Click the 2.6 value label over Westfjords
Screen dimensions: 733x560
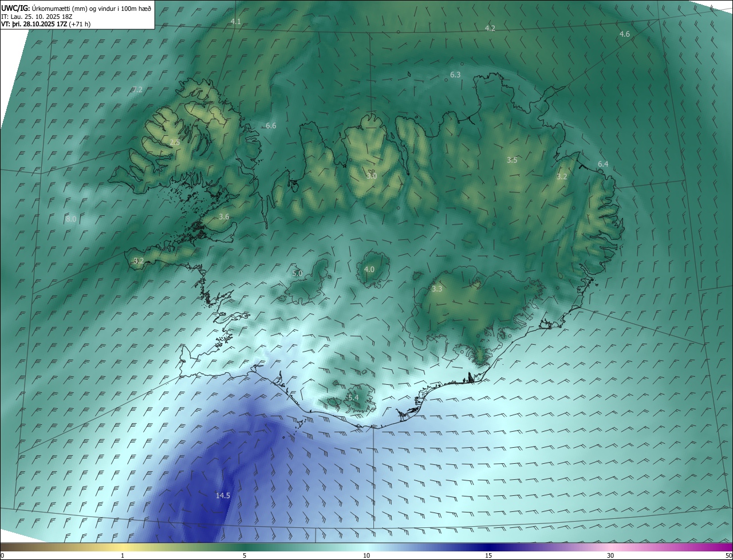click(175, 142)
